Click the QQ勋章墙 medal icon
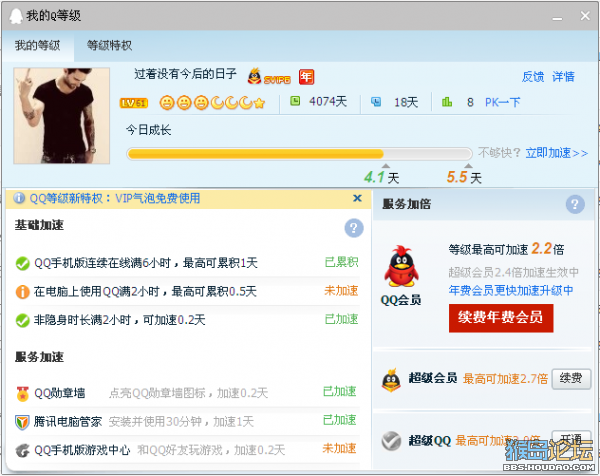 (23, 394)
